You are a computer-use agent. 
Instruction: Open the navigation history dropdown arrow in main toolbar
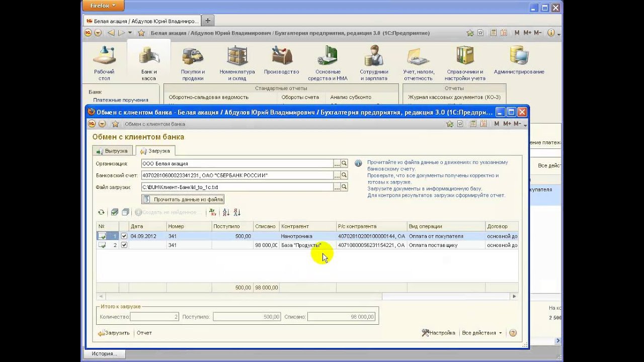130,33
